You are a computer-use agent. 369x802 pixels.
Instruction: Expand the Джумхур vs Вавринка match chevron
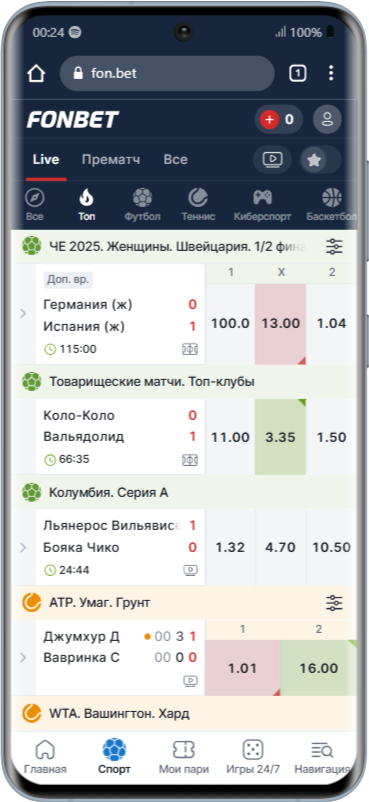click(x=23, y=658)
